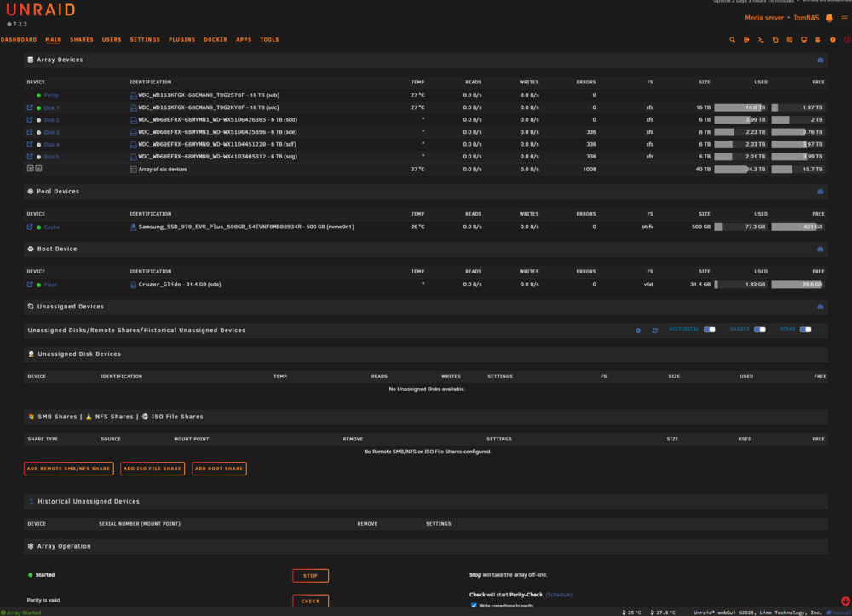This screenshot has width=852, height=616.
Task: Click Add Root Share button
Action: click(x=219, y=469)
